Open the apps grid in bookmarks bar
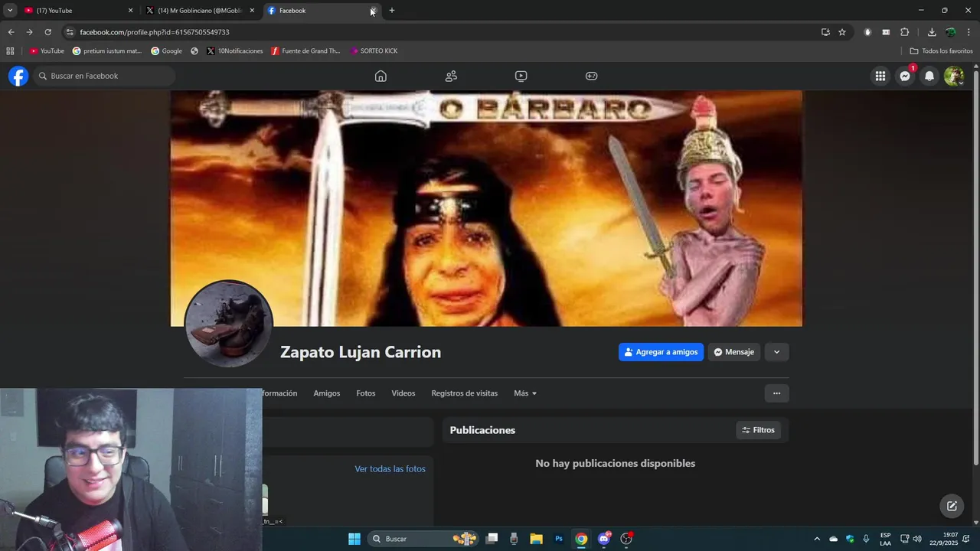This screenshot has height=551, width=980. [10, 51]
